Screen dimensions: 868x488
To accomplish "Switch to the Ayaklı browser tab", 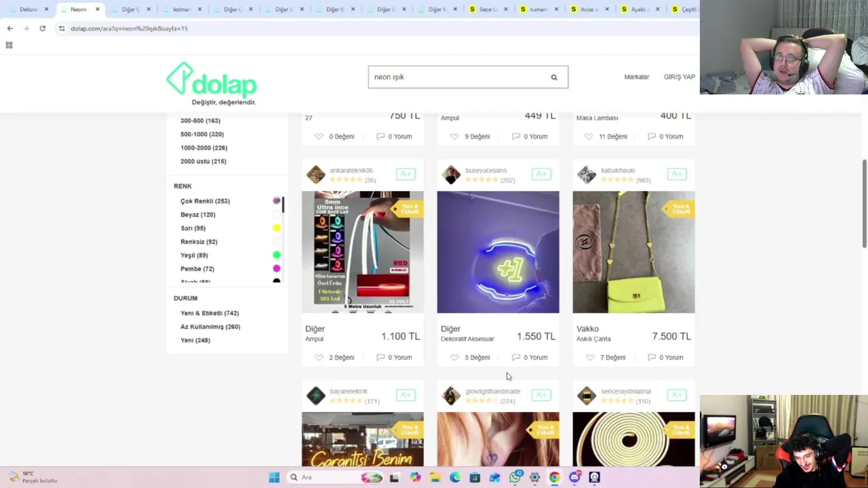I will pyautogui.click(x=641, y=9).
